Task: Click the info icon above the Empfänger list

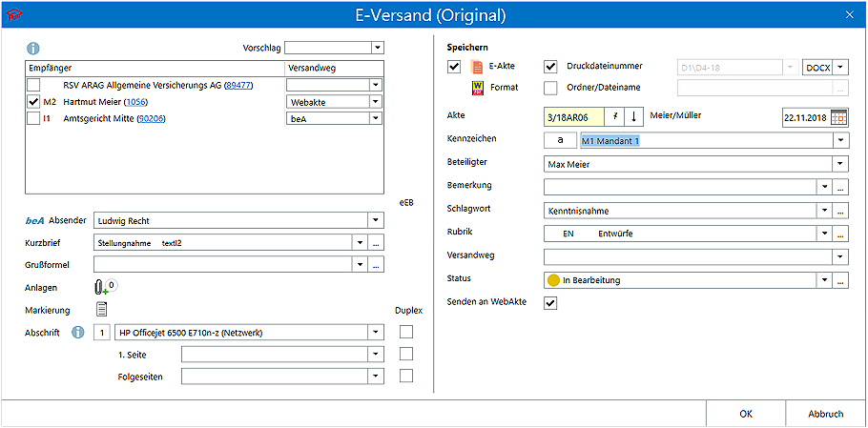Action: [32, 48]
